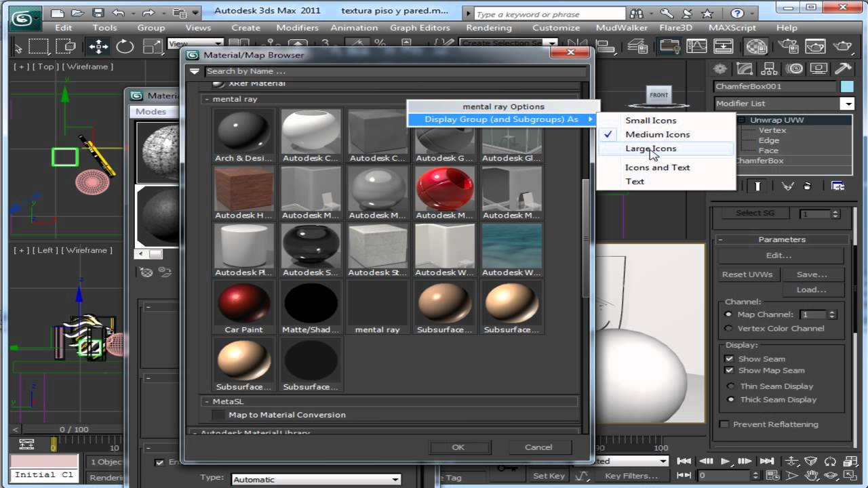Click the Open File folder icon
The image size is (868, 488).
tap(78, 12)
